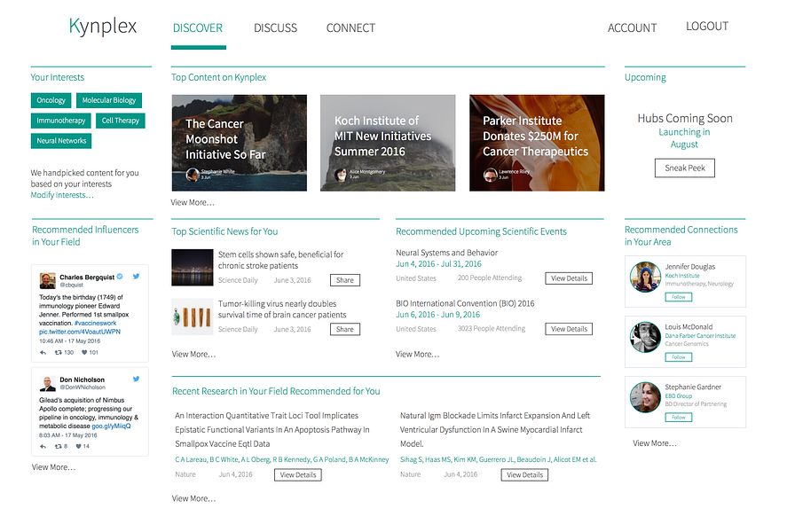Click the Modify Interests link
787x532 pixels.
coord(62,195)
